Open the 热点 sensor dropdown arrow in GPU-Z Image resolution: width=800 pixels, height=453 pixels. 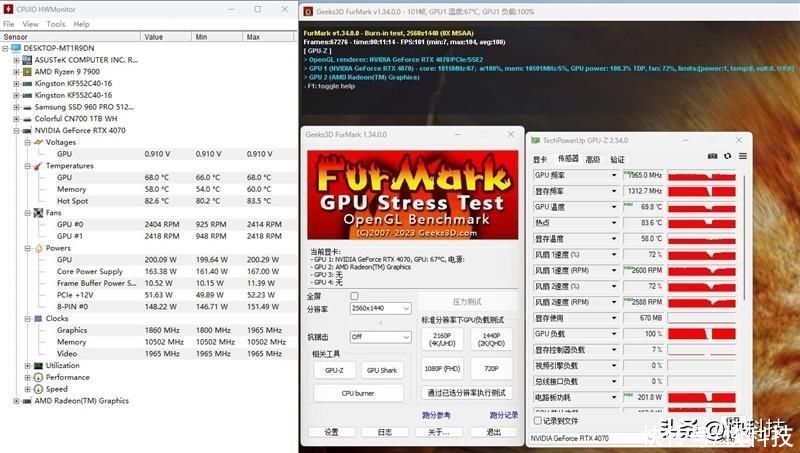coord(614,223)
